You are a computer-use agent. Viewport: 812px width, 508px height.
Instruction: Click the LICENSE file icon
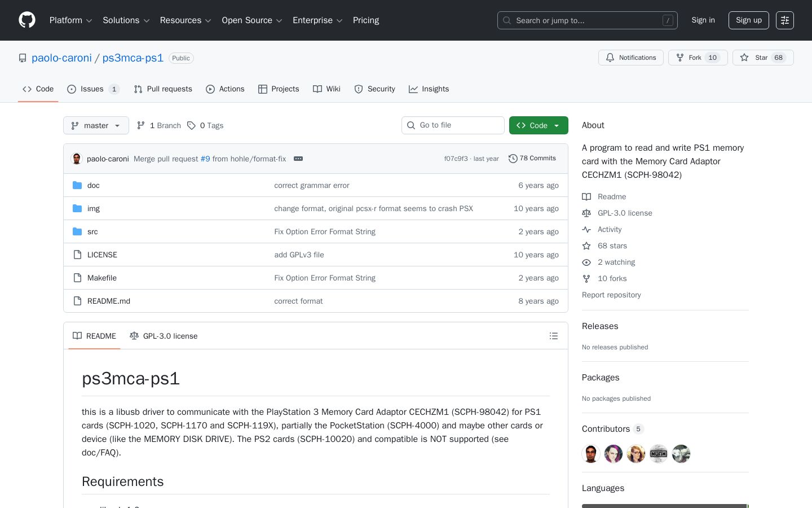pos(77,255)
